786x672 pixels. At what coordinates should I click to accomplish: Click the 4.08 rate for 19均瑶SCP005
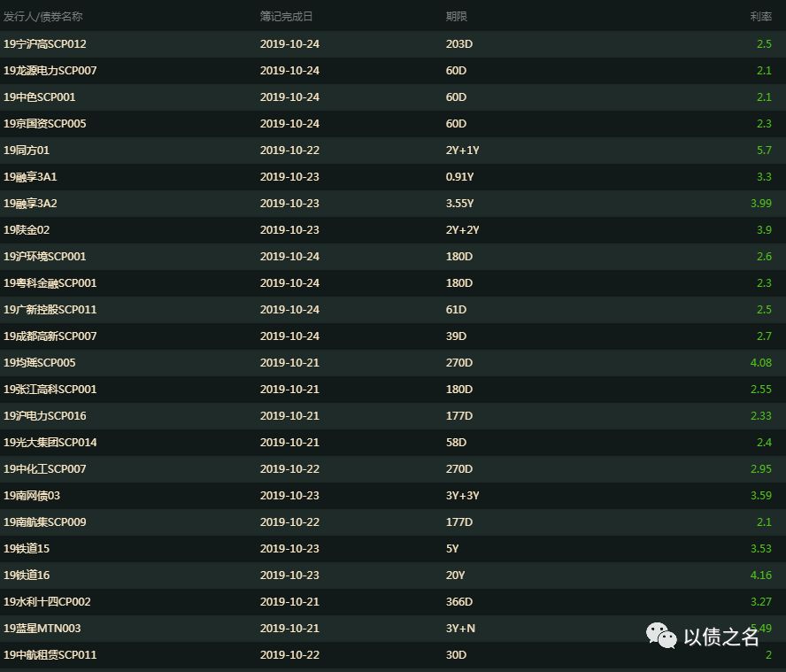coord(761,363)
